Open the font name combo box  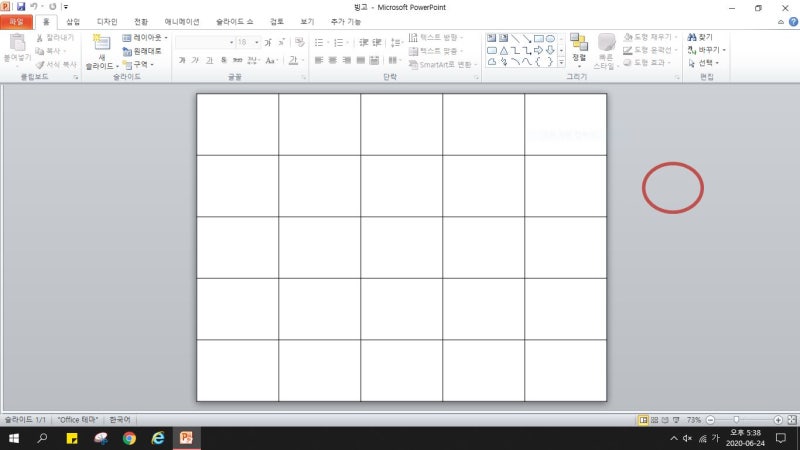click(205, 42)
